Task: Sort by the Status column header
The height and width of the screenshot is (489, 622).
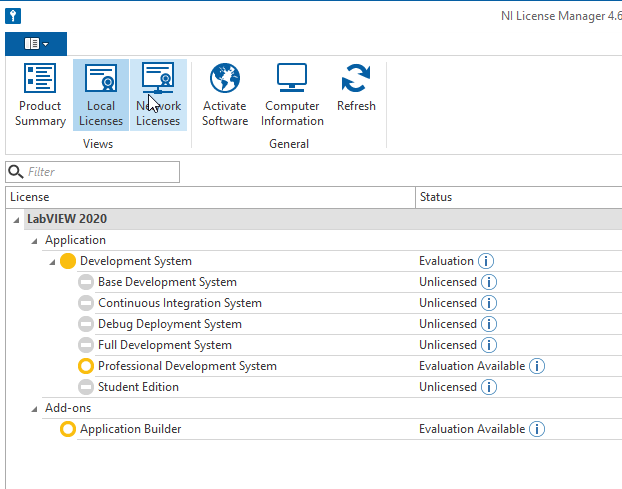Action: tap(518, 197)
